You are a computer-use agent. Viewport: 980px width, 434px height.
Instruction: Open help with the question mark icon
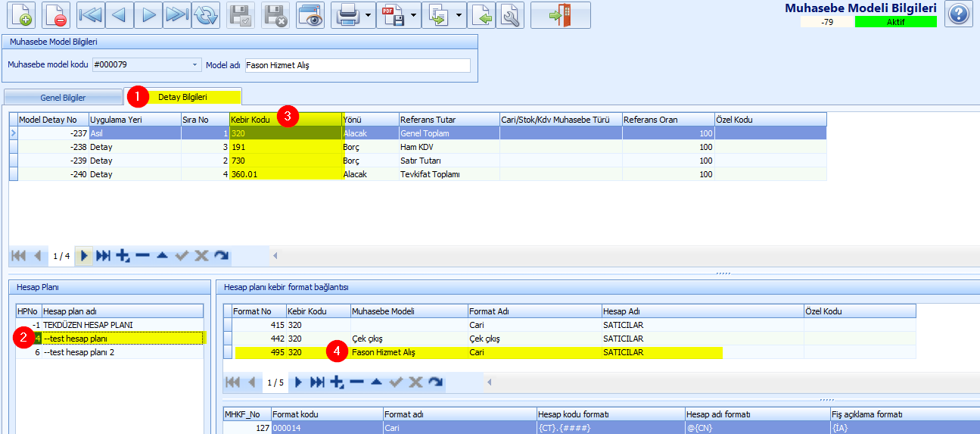tap(958, 14)
